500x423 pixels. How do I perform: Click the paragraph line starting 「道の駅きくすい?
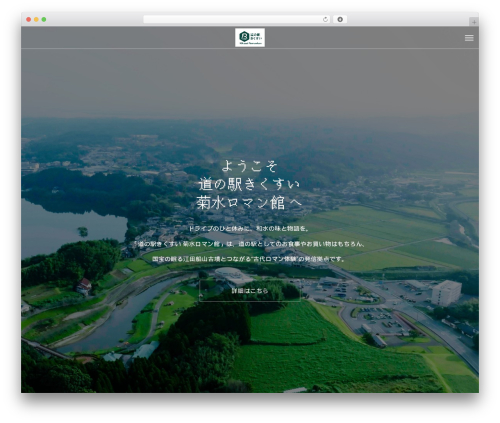pyautogui.click(x=250, y=244)
